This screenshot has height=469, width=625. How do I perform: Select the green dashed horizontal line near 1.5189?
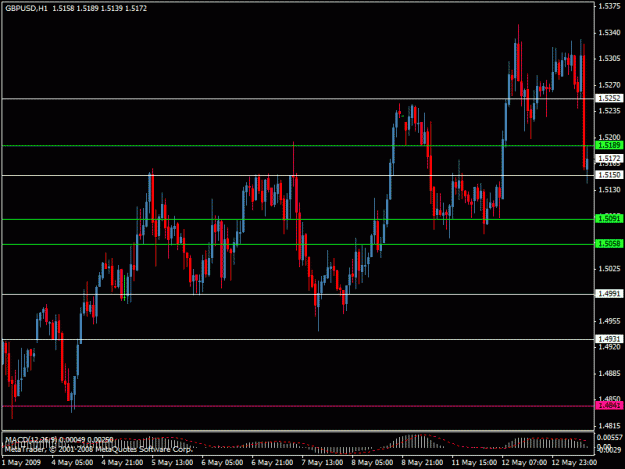(x=298, y=146)
